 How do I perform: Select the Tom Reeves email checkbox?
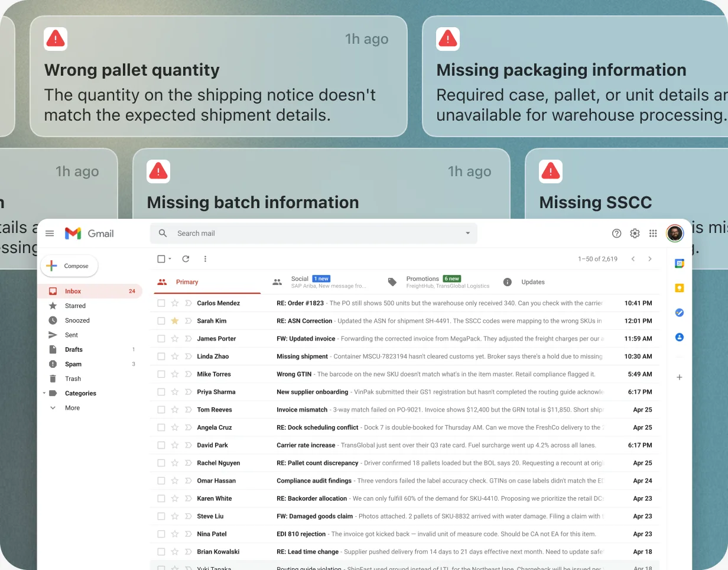tap(161, 410)
